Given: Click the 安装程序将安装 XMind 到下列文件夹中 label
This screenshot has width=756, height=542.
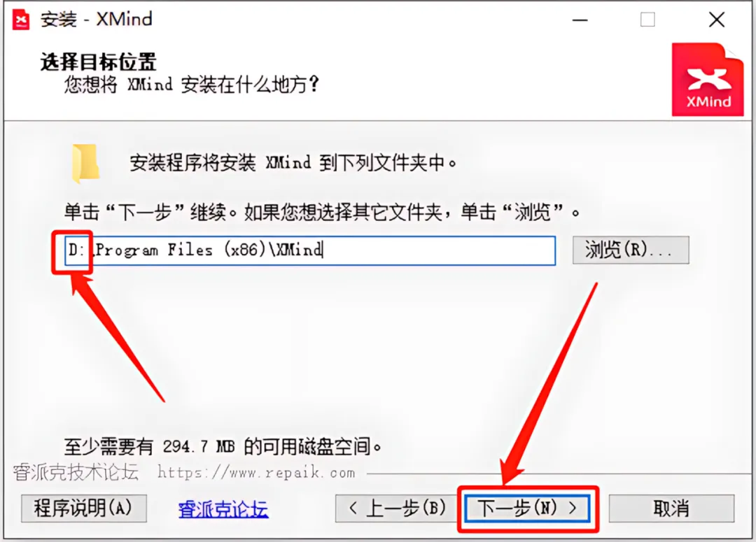Looking at the screenshot, I should [293, 163].
